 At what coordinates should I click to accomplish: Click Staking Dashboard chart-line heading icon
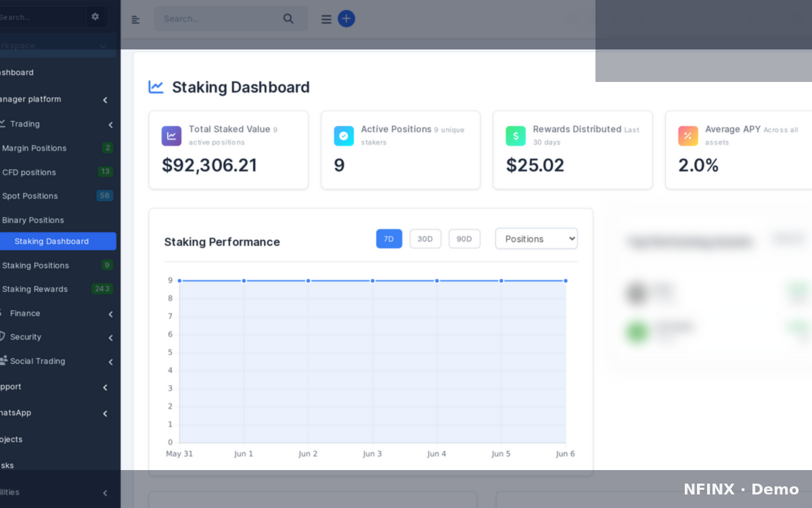coord(156,87)
